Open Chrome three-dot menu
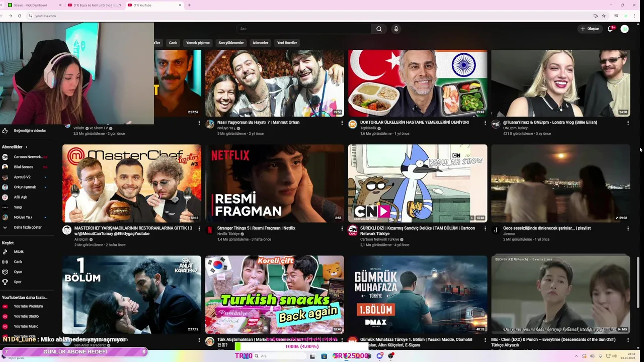This screenshot has width=644, height=362. pos(634,16)
